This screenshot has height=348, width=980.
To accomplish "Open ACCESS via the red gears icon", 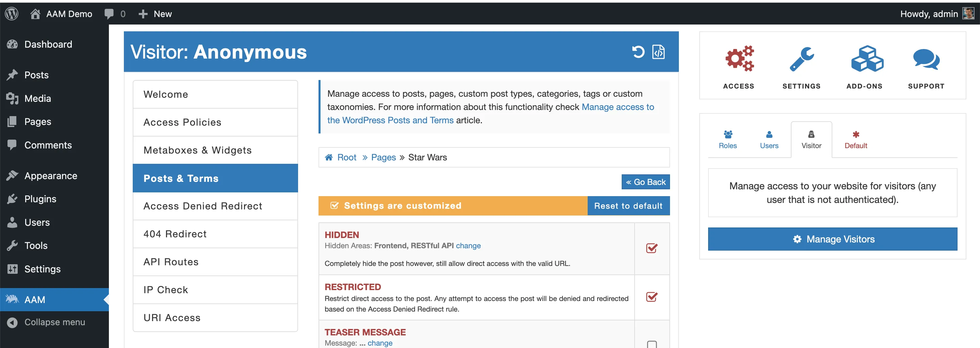I will (x=739, y=59).
